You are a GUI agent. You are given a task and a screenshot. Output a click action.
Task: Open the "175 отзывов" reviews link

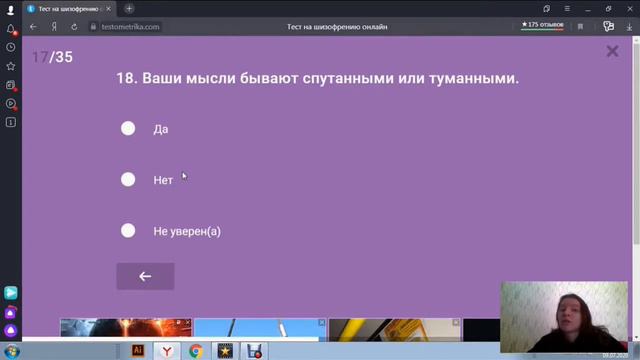tap(542, 25)
